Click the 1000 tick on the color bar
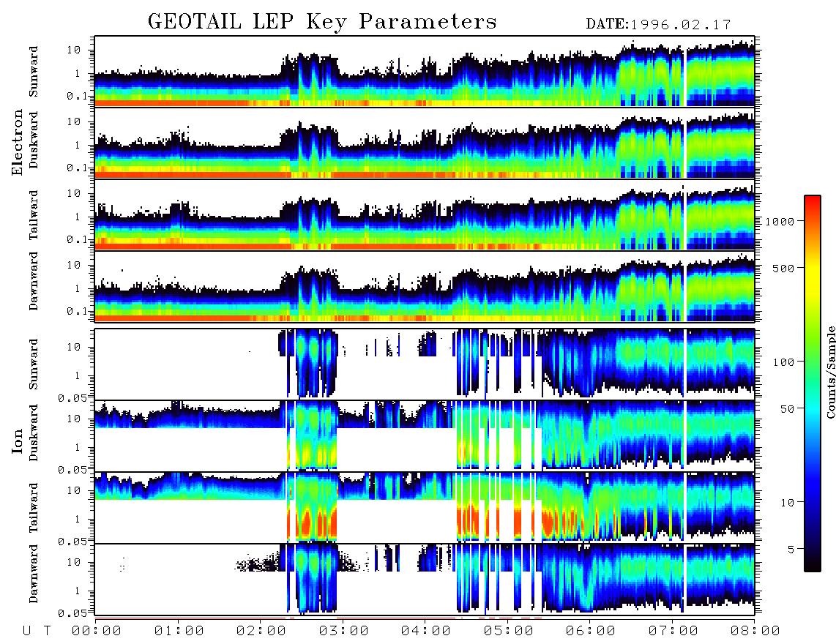Screen dimensions: 836x644 tap(780, 221)
